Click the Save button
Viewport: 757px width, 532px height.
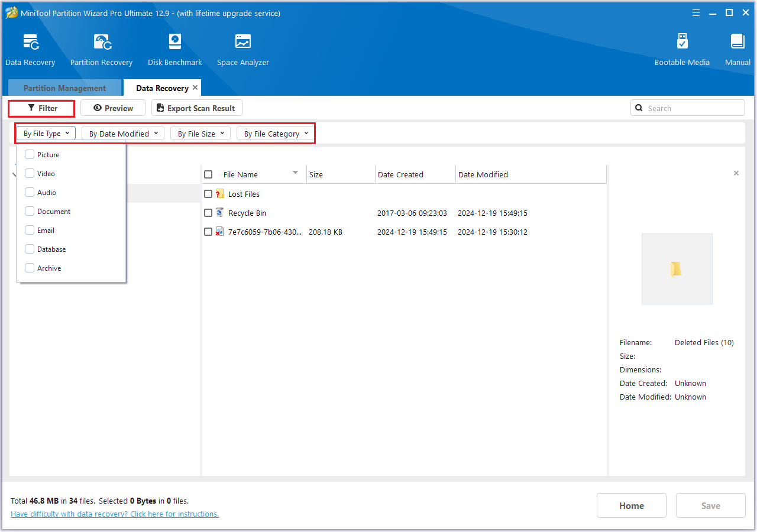point(711,505)
